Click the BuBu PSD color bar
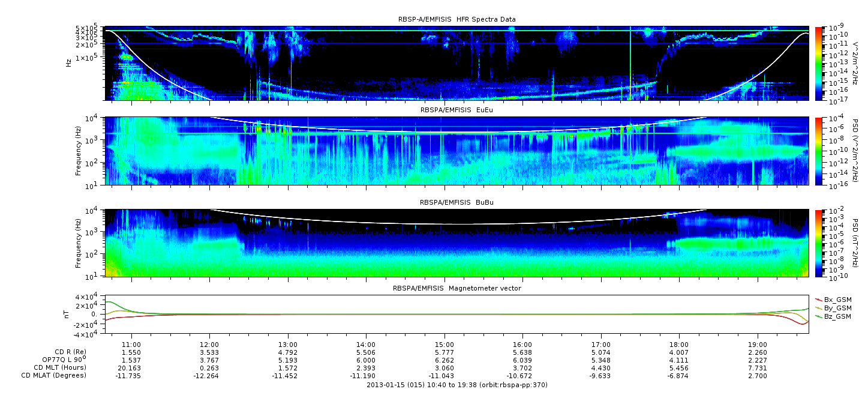Image resolution: width=868 pixels, height=395 pixels. [819, 243]
